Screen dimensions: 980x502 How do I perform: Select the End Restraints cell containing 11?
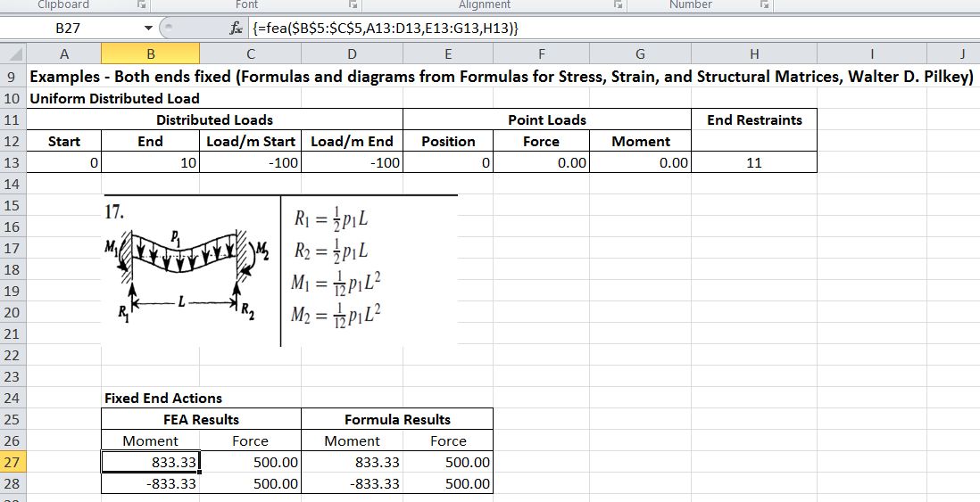[x=754, y=162]
